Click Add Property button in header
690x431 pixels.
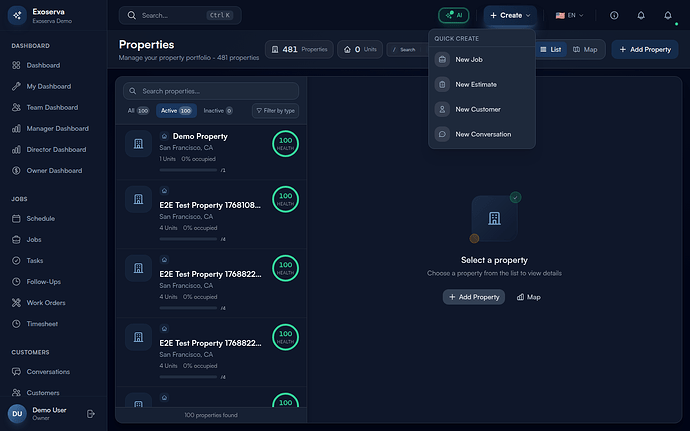[x=644, y=49]
